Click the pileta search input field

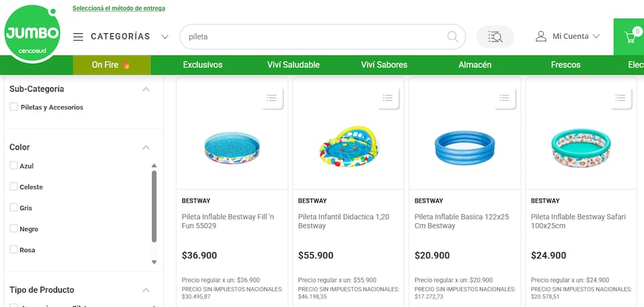pos(312,37)
